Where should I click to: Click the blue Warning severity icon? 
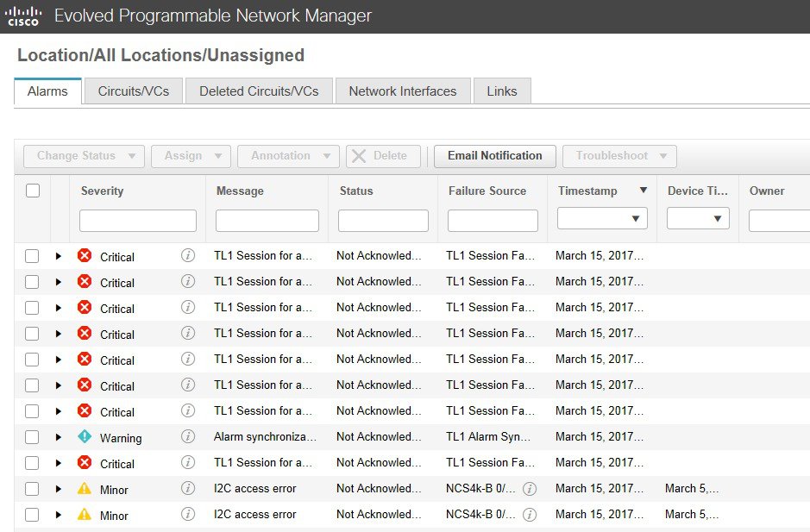(x=85, y=436)
